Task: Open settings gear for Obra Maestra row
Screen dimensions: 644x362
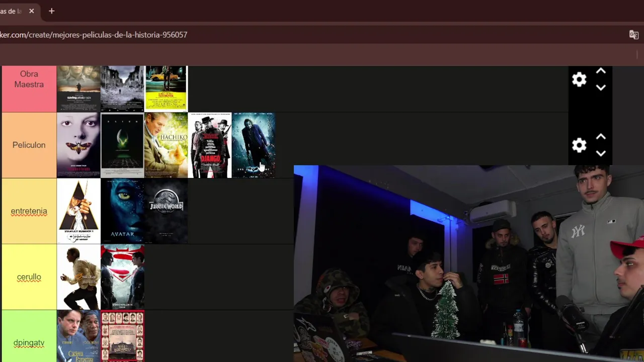Action: (579, 79)
